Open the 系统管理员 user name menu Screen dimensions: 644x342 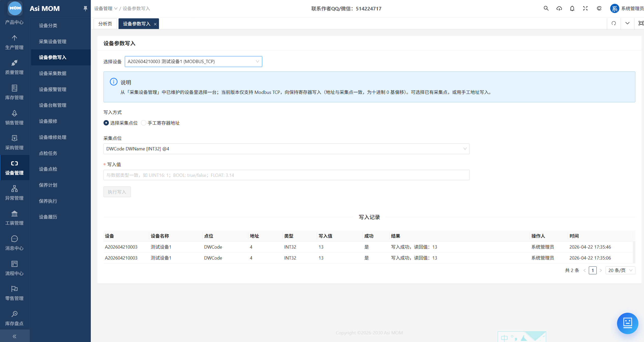click(x=633, y=8)
